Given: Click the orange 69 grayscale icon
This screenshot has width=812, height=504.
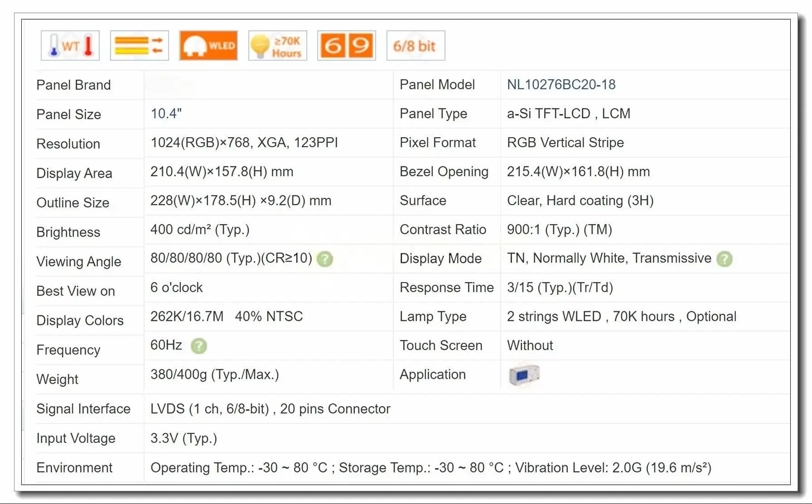Looking at the screenshot, I should tap(346, 45).
